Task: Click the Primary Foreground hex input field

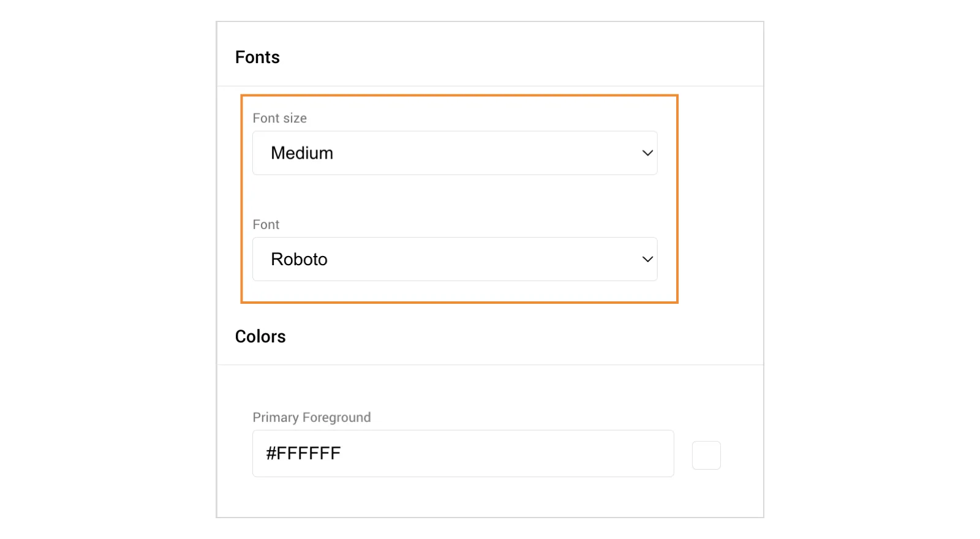Action: (463, 454)
